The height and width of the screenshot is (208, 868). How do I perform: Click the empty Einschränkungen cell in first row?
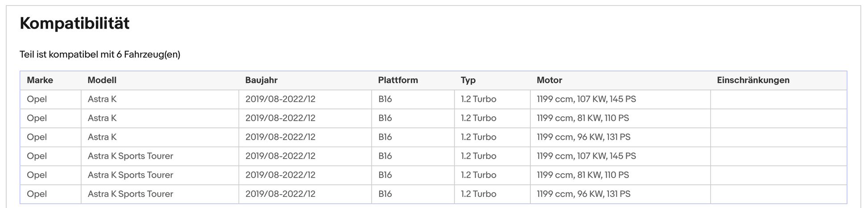click(778, 99)
